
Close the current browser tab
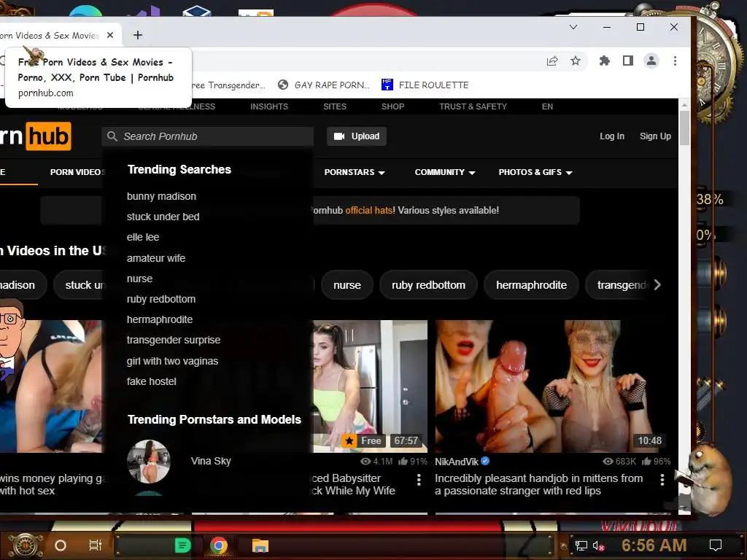(110, 35)
